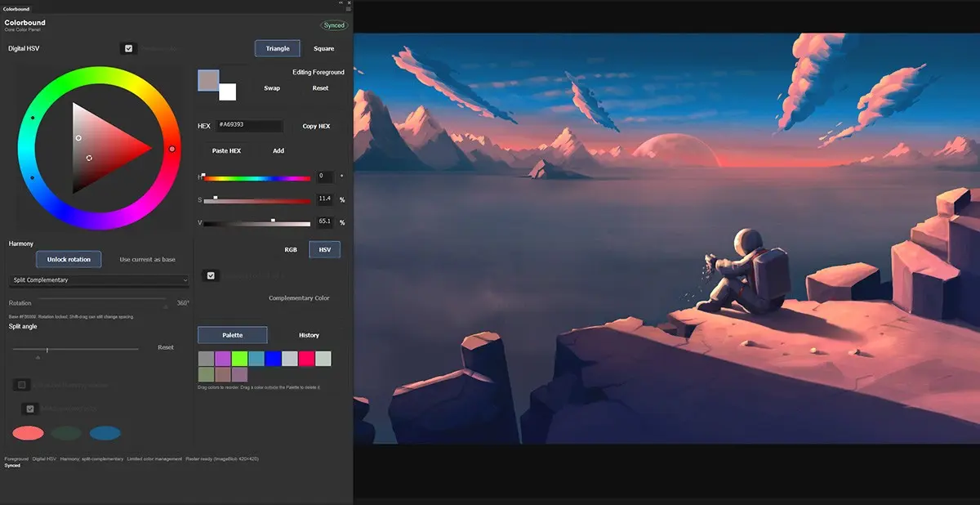
Task: Select the blue harmony oval
Action: pyautogui.click(x=105, y=433)
